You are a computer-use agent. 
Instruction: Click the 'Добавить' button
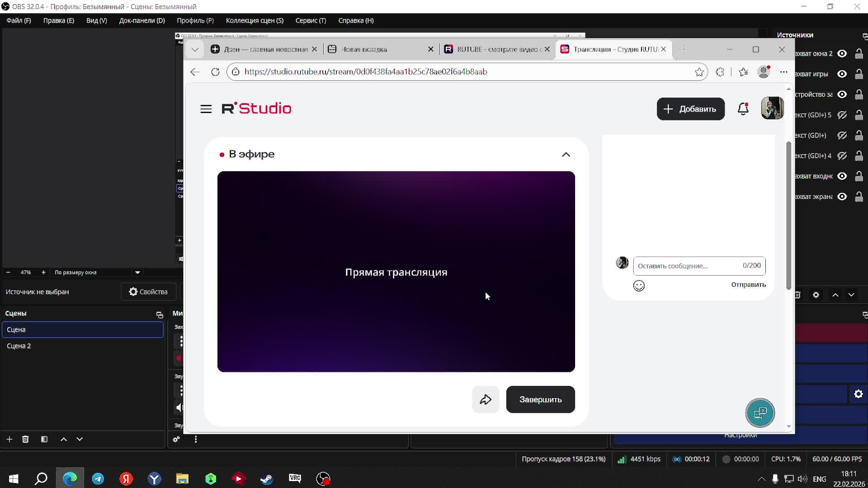690,109
